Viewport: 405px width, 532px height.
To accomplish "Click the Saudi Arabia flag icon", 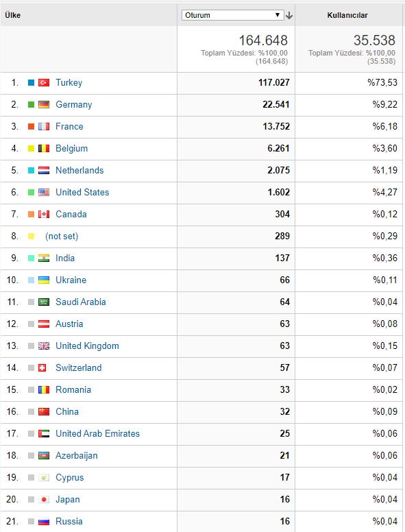I will pyautogui.click(x=44, y=302).
